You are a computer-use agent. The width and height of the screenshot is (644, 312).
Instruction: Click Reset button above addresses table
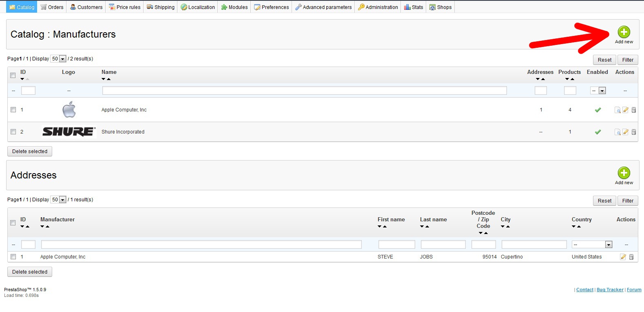604,201
